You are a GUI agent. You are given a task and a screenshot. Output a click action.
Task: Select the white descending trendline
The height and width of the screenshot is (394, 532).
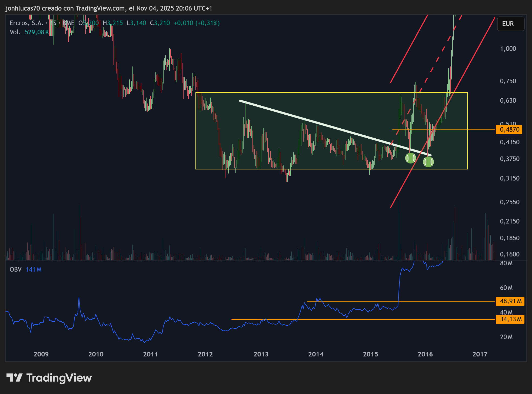click(x=324, y=125)
